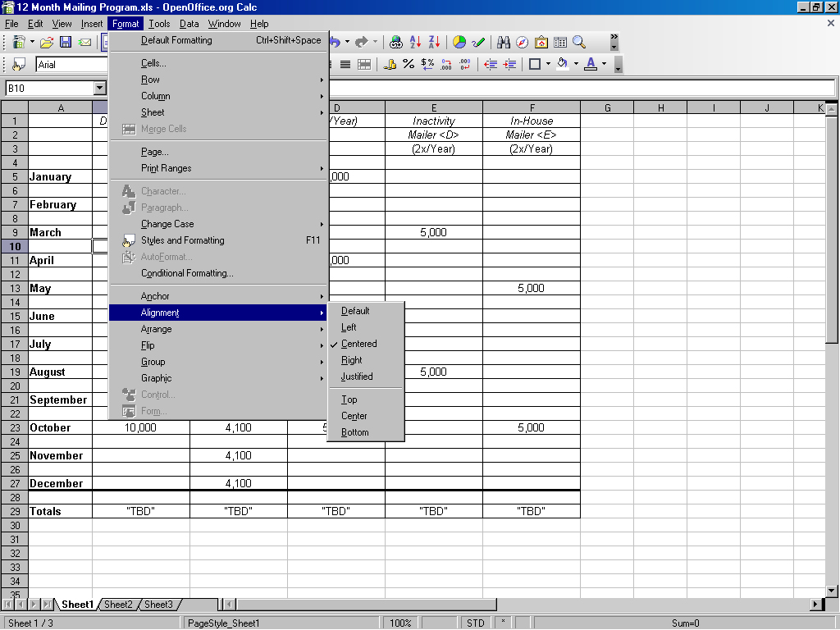
Task: Open the Navigator compass icon
Action: [x=522, y=42]
